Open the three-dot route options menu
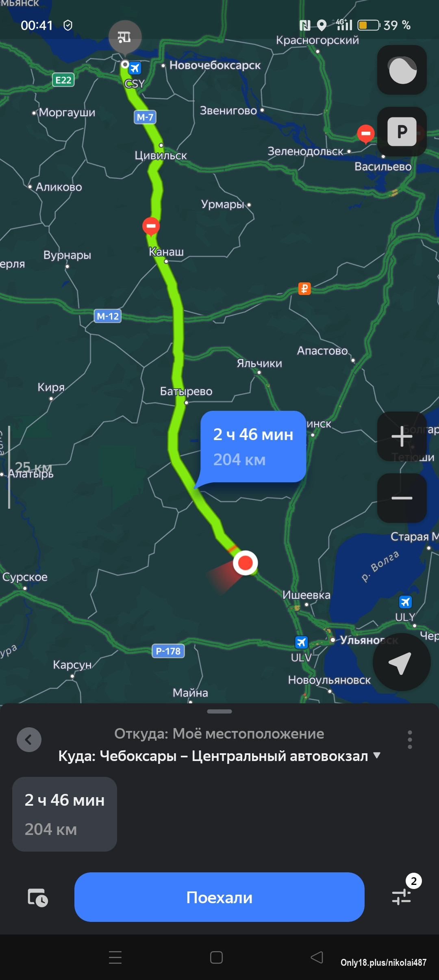 click(x=410, y=739)
